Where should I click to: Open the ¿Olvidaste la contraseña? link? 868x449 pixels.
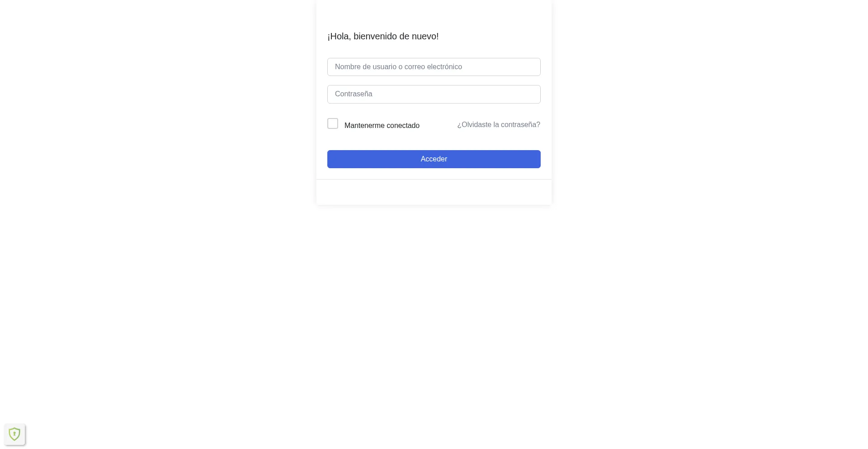[x=498, y=125]
